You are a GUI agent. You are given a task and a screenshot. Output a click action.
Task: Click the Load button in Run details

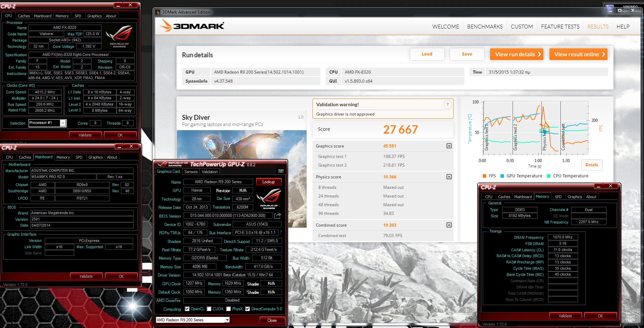coord(427,54)
